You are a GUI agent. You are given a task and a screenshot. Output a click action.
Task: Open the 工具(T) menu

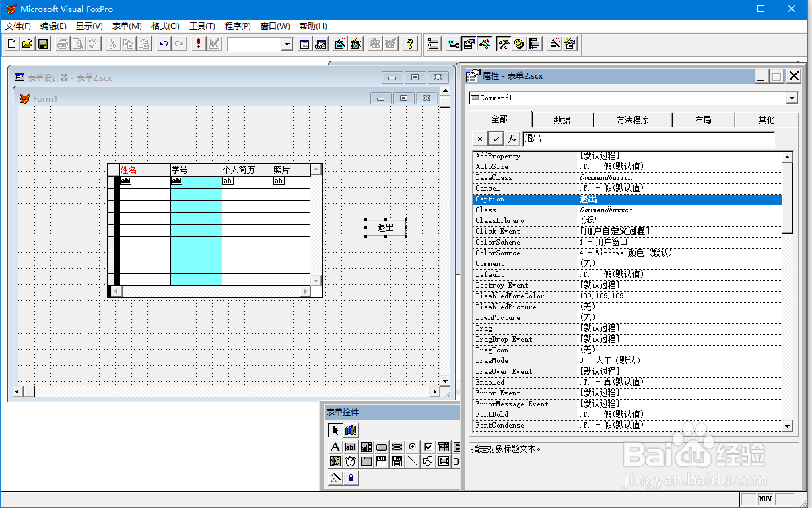202,26
